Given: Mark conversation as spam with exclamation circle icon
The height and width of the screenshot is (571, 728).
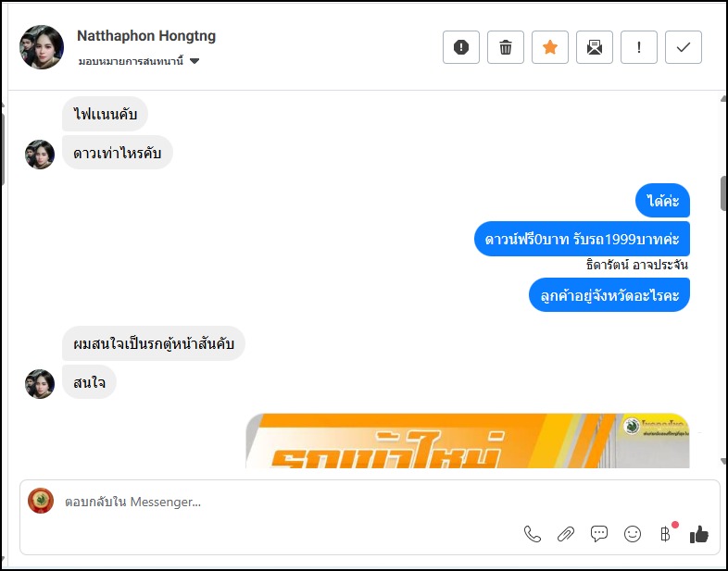Looking at the screenshot, I should pos(460,47).
